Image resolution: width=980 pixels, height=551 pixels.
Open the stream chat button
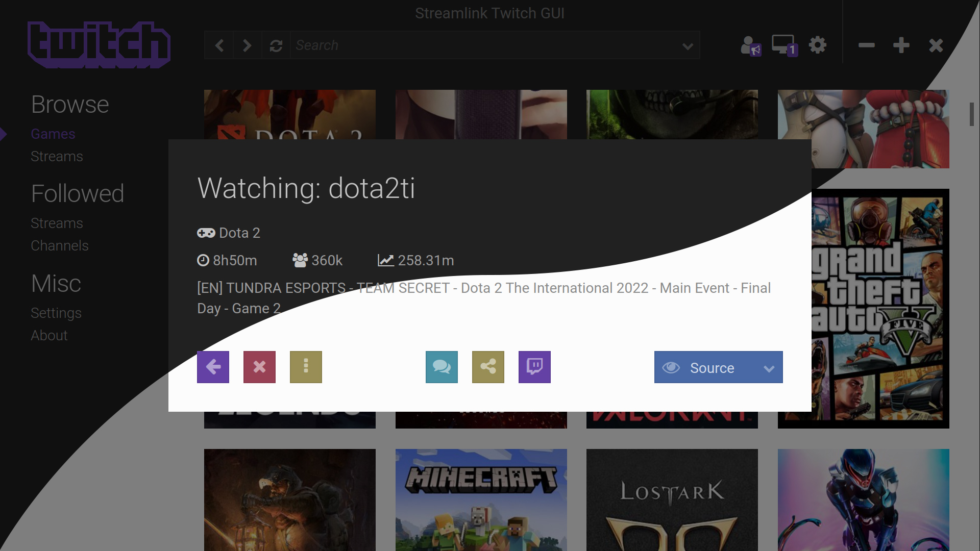point(442,367)
